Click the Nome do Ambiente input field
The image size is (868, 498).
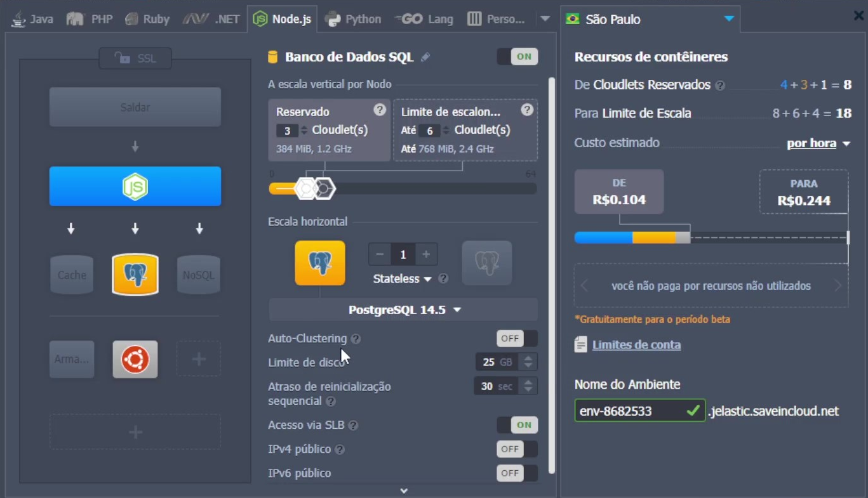(639, 411)
